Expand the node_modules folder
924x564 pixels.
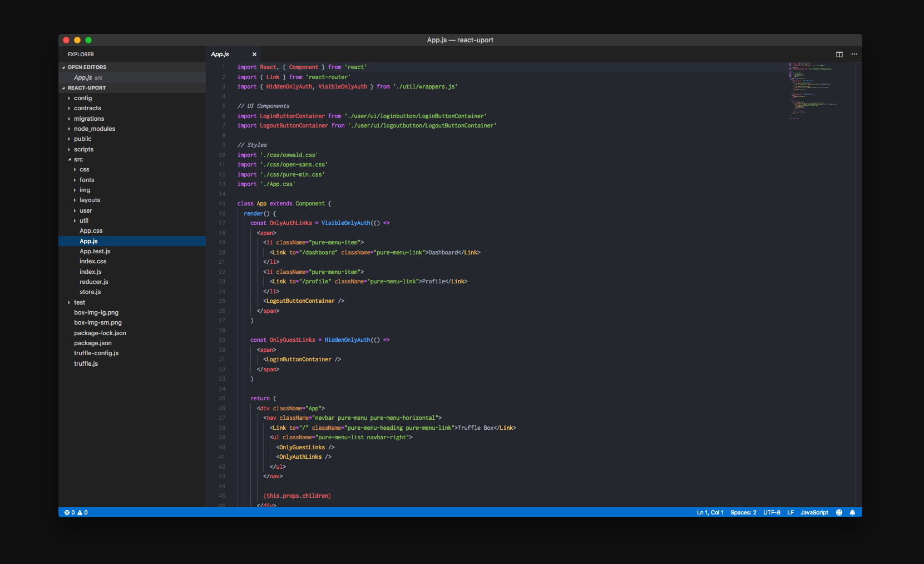pyautogui.click(x=94, y=129)
